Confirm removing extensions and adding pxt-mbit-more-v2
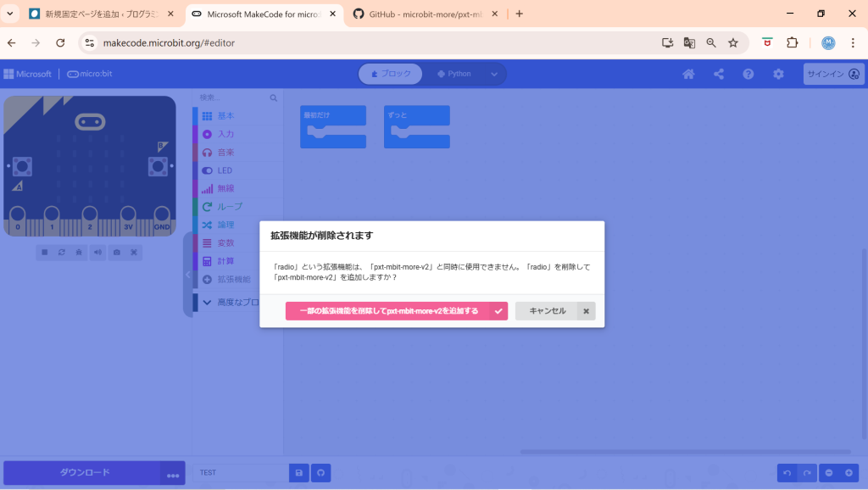Image resolution: width=868 pixels, height=490 pixels. (388, 311)
